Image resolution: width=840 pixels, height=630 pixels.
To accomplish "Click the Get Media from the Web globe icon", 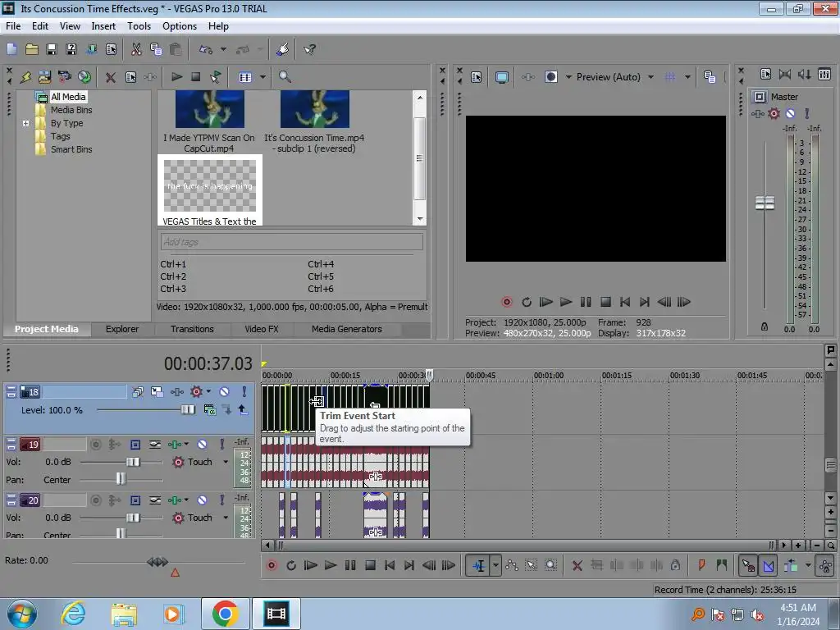I will click(84, 77).
